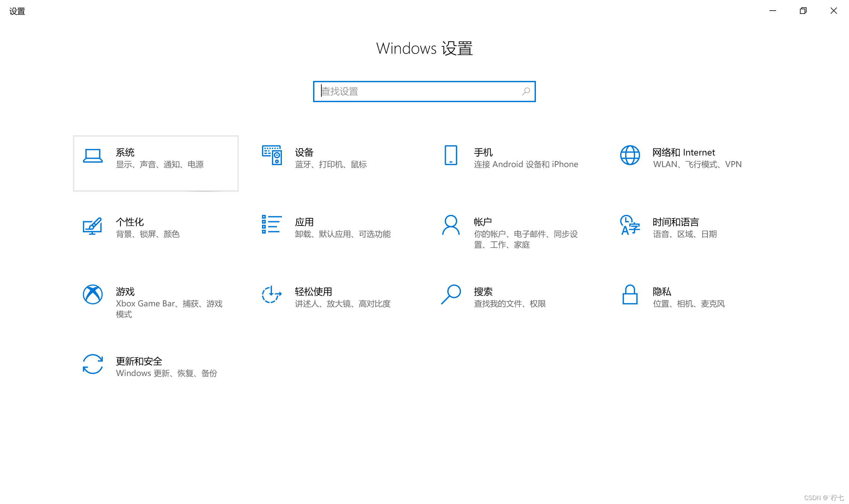Click the Accounts (帐户) person icon
The width and height of the screenshot is (849, 504).
point(451,225)
